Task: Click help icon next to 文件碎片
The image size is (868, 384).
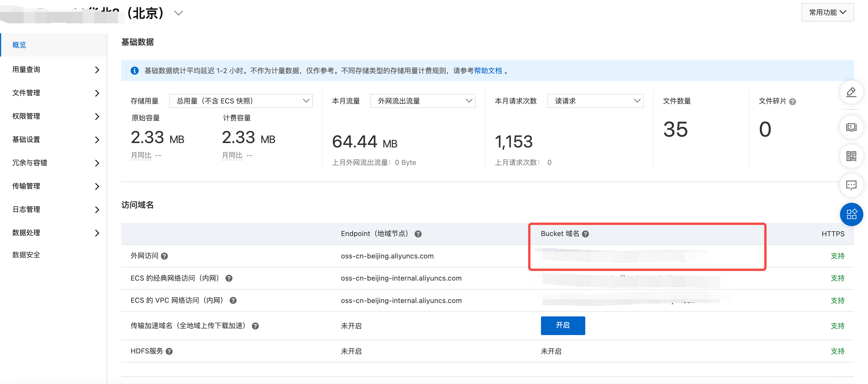Action: [x=793, y=102]
